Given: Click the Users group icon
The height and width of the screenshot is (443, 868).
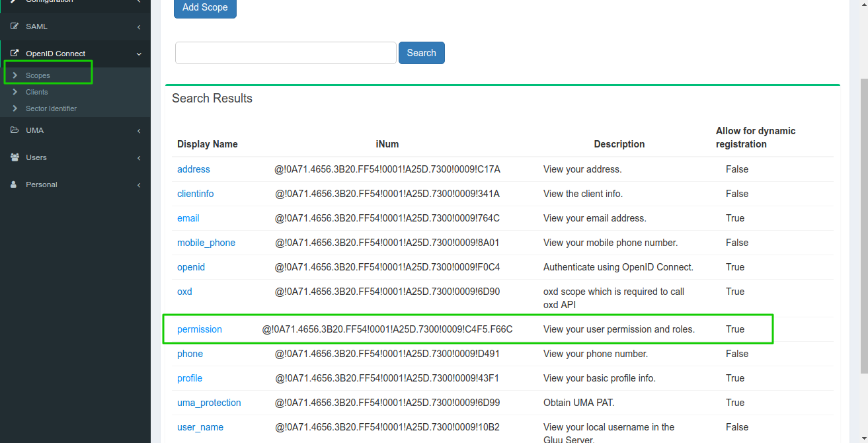Looking at the screenshot, I should click(x=15, y=157).
